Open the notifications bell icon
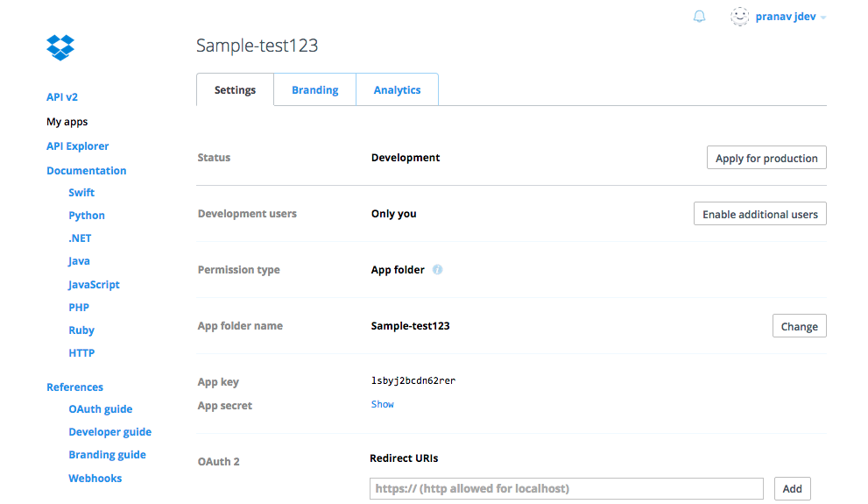868x504 pixels. click(699, 17)
